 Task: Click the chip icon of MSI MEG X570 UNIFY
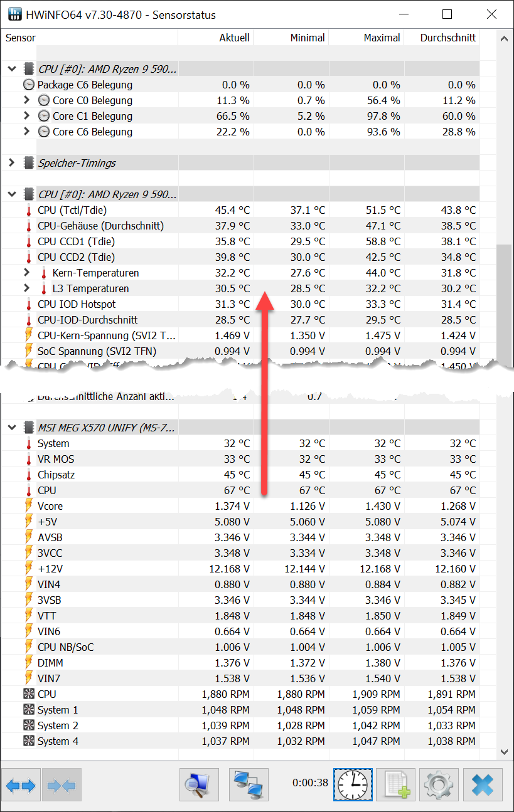coord(29,428)
